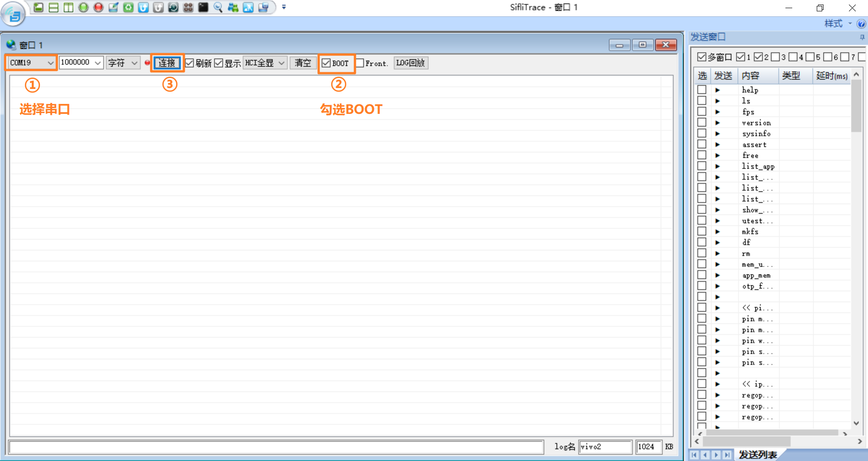868x461 pixels.
Task: Select the 发送列表 tab
Action: click(757, 454)
